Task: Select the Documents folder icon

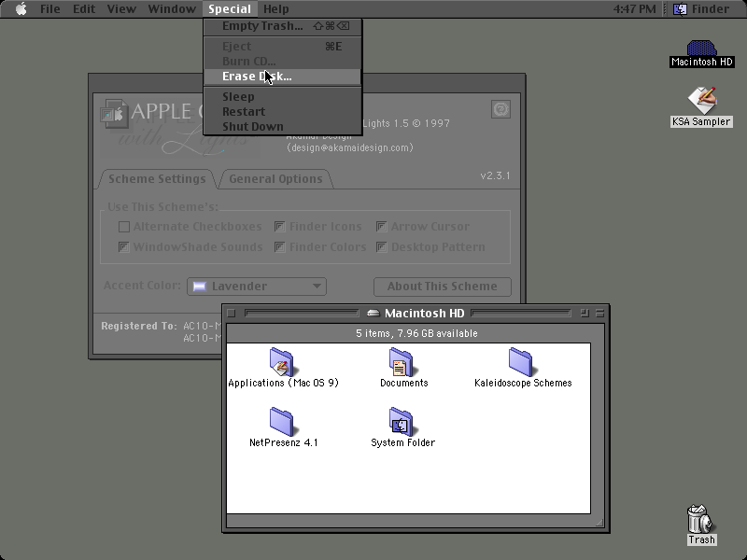Action: (x=402, y=362)
